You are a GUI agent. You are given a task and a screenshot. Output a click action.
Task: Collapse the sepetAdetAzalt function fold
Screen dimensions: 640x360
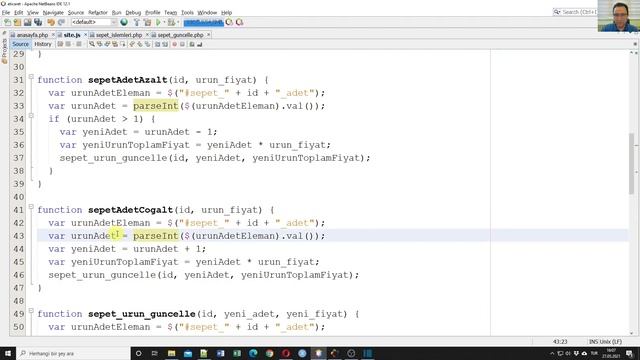pos(31,77)
